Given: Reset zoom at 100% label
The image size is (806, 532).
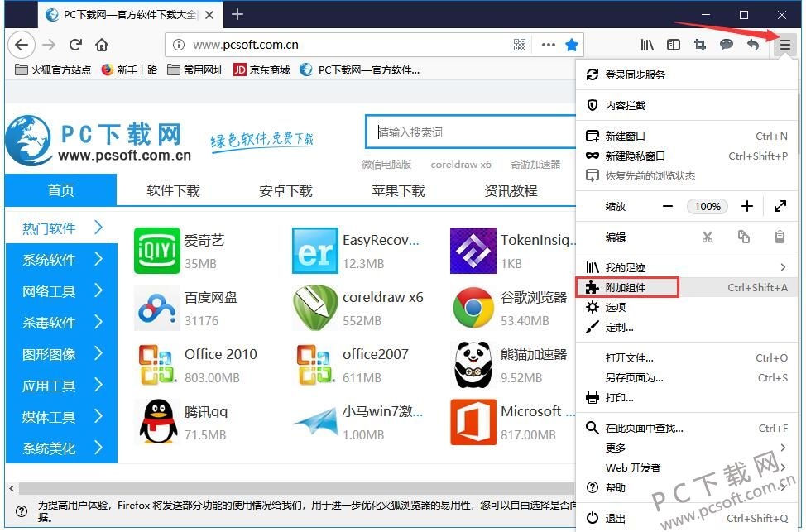Looking at the screenshot, I should pos(708,207).
